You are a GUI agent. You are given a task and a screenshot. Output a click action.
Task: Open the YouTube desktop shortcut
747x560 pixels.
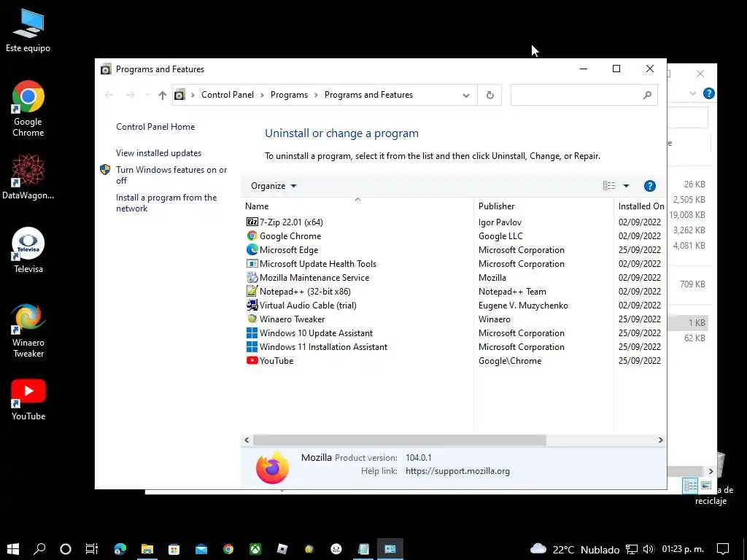click(28, 400)
